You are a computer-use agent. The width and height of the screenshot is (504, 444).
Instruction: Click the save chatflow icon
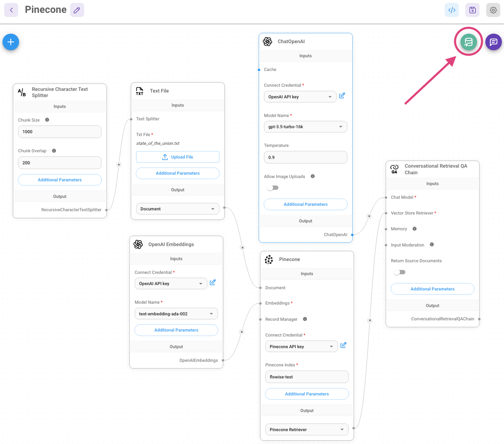coord(472,10)
